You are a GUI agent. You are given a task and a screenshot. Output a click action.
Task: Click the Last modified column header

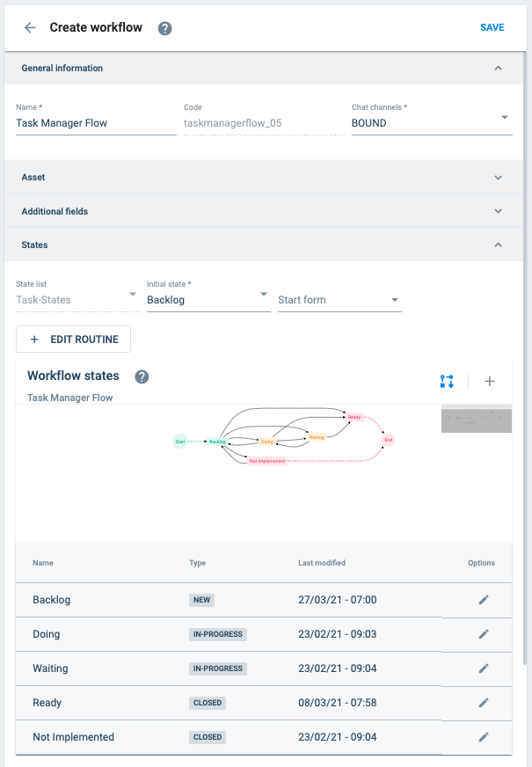[x=322, y=563]
